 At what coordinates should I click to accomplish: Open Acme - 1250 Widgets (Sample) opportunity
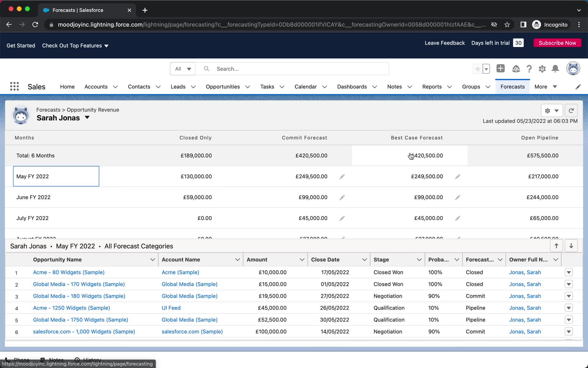click(x=71, y=308)
